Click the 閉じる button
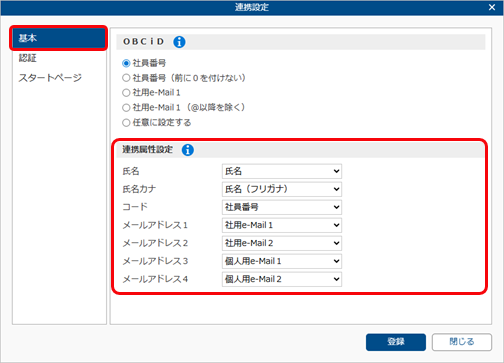 [x=462, y=342]
